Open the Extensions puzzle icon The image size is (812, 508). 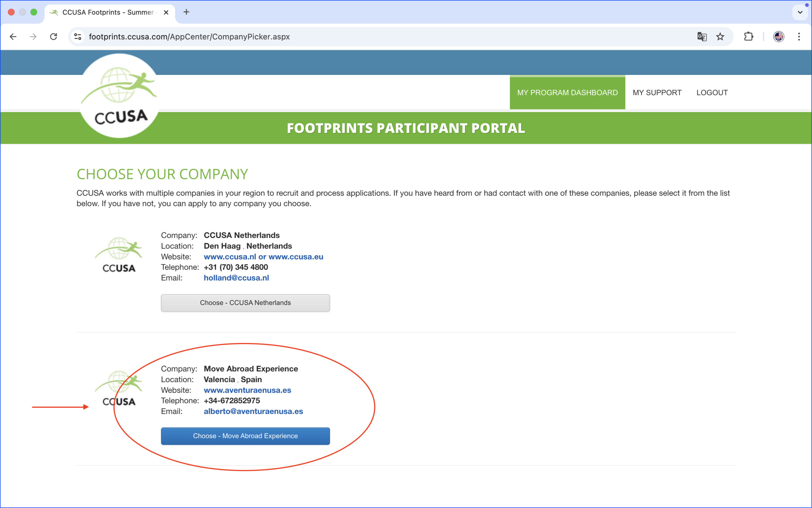point(749,36)
